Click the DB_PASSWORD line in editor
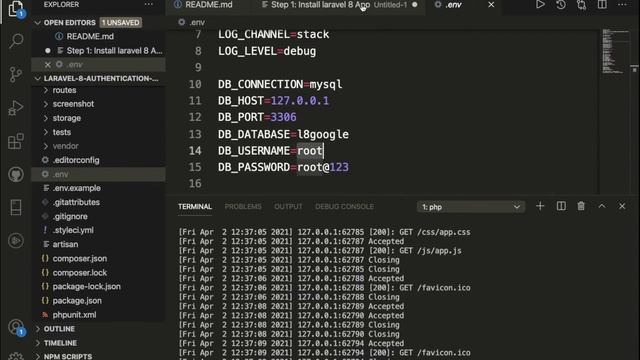This screenshot has height=360, width=640. click(283, 167)
